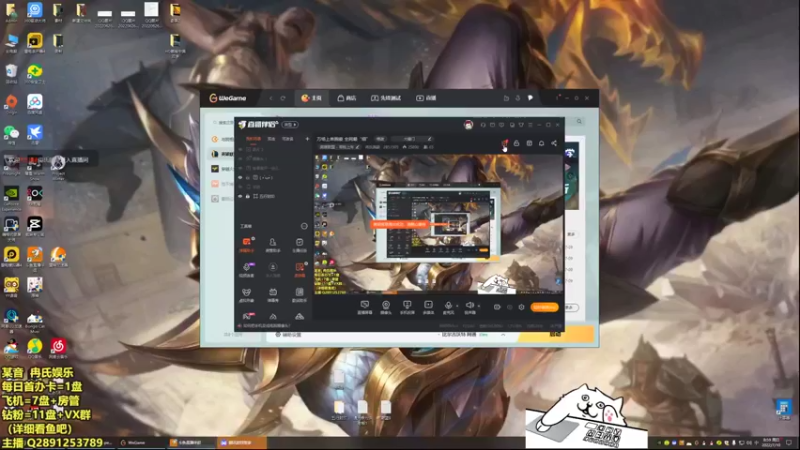This screenshot has width=800, height=450.
Task: Toggle visibility of last source row
Action: tap(240, 196)
